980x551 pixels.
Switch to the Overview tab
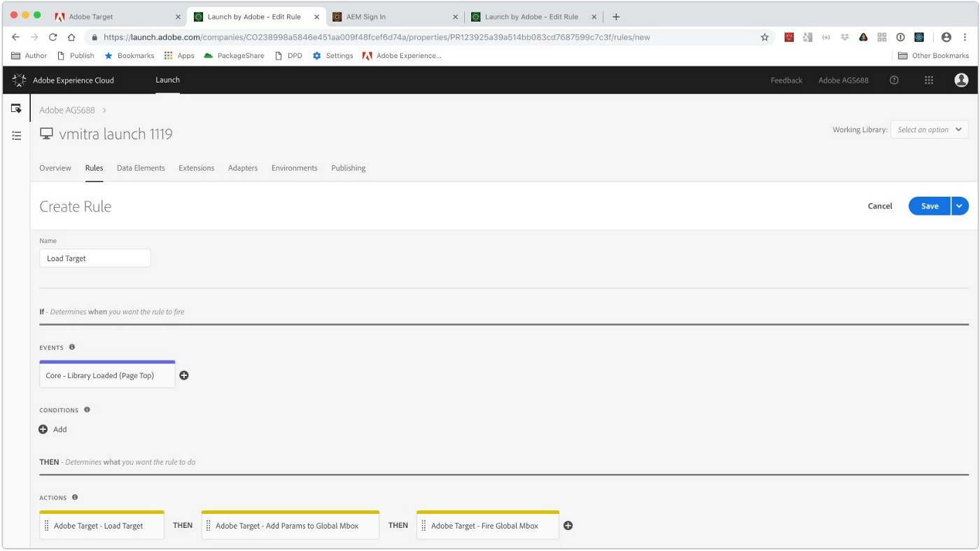pyautogui.click(x=55, y=168)
